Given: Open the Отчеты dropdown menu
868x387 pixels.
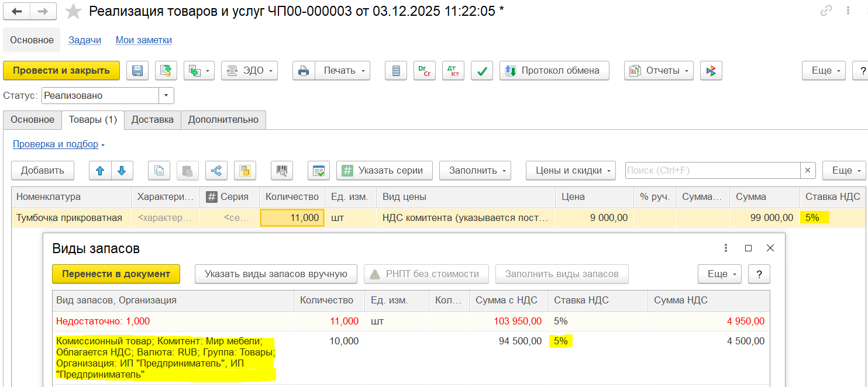Looking at the screenshot, I should tap(659, 71).
